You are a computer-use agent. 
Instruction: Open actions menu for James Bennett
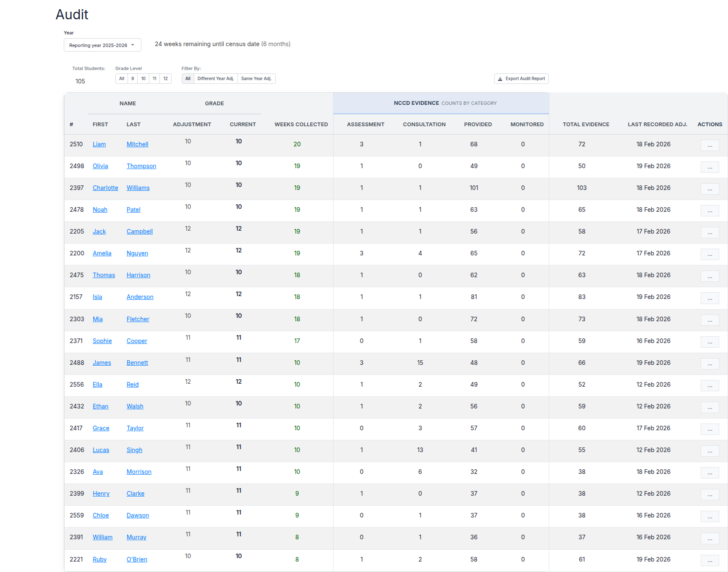pyautogui.click(x=710, y=364)
